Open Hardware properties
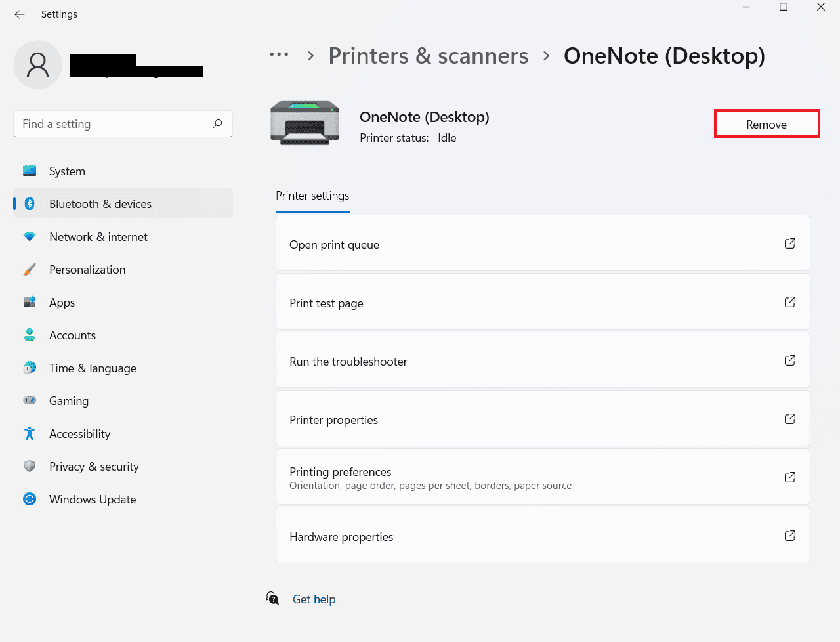The width and height of the screenshot is (840, 642). tap(543, 536)
